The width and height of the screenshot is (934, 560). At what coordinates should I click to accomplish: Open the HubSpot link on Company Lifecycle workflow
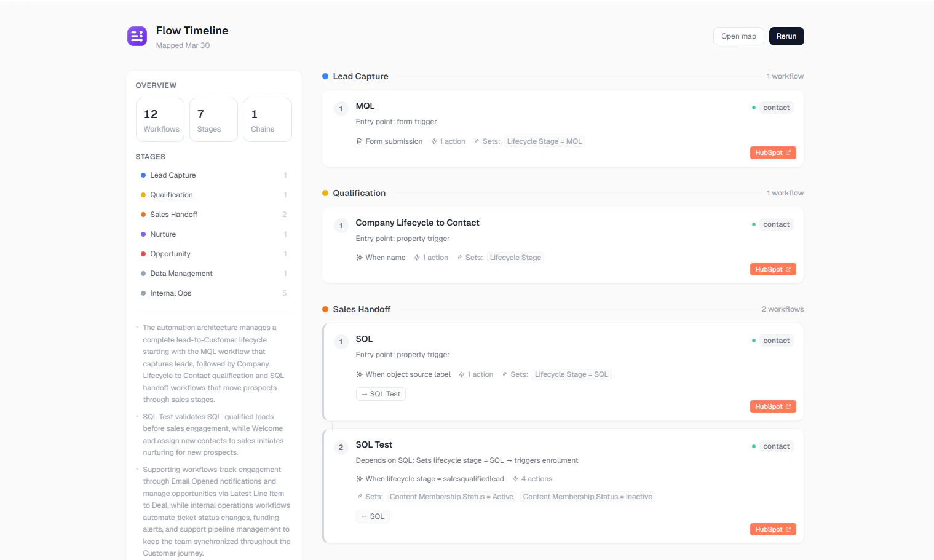coord(772,269)
